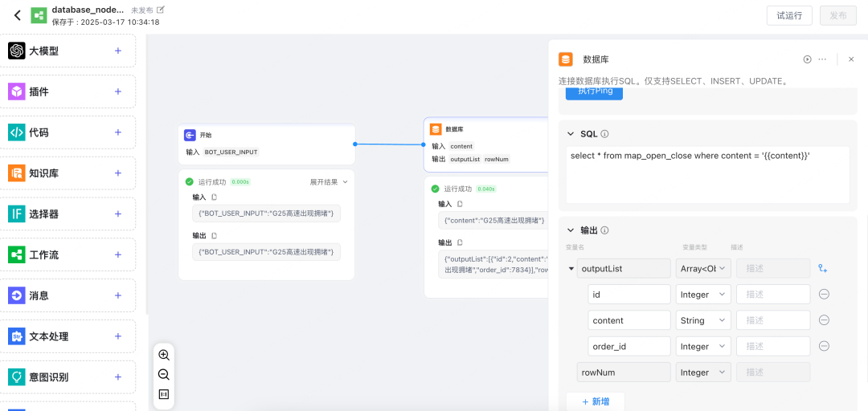The width and height of the screenshot is (868, 411).
Task: Close the 数据库 settings panel
Action: (x=851, y=59)
